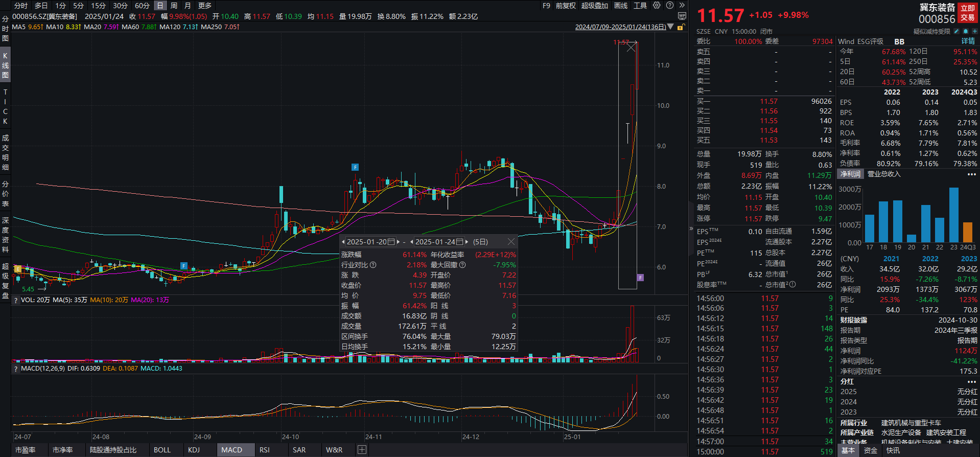This screenshot has height=457, width=980.
Task: Close the interval statistics popup
Action: 511,241
